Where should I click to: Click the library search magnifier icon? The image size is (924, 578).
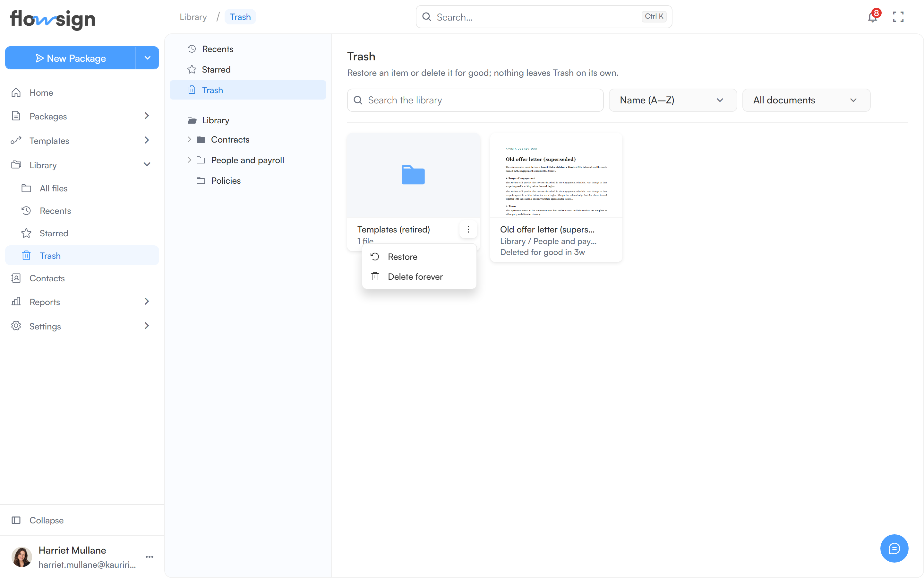[358, 100]
